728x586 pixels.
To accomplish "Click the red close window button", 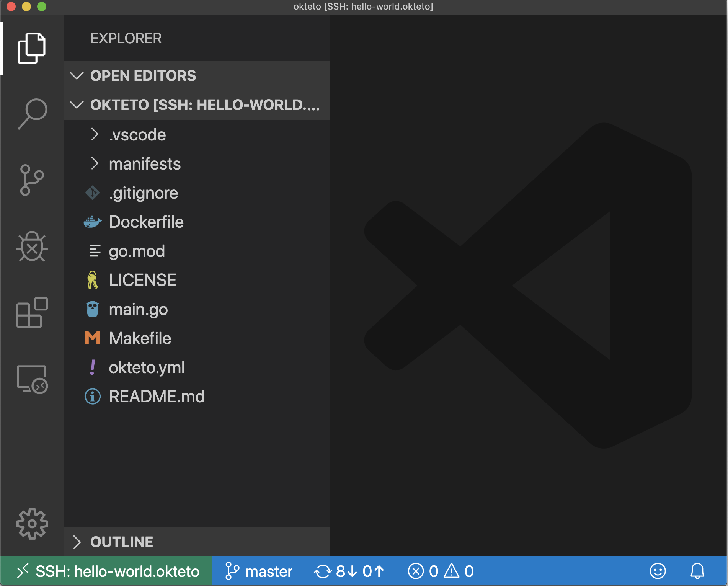I will pos(11,7).
